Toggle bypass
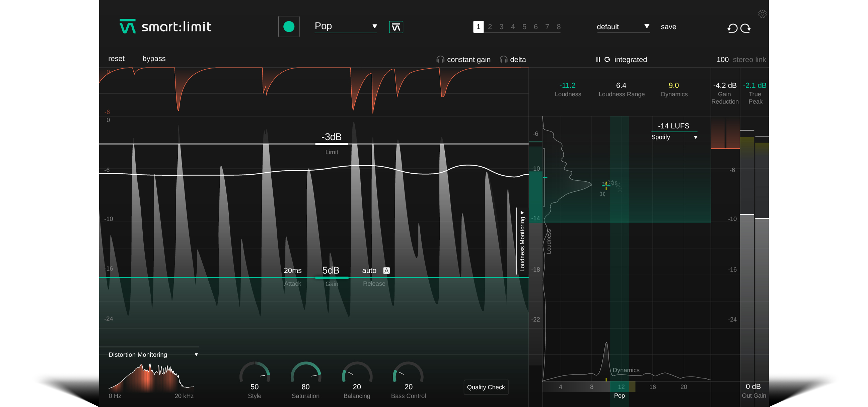The image size is (868, 407). pos(154,59)
